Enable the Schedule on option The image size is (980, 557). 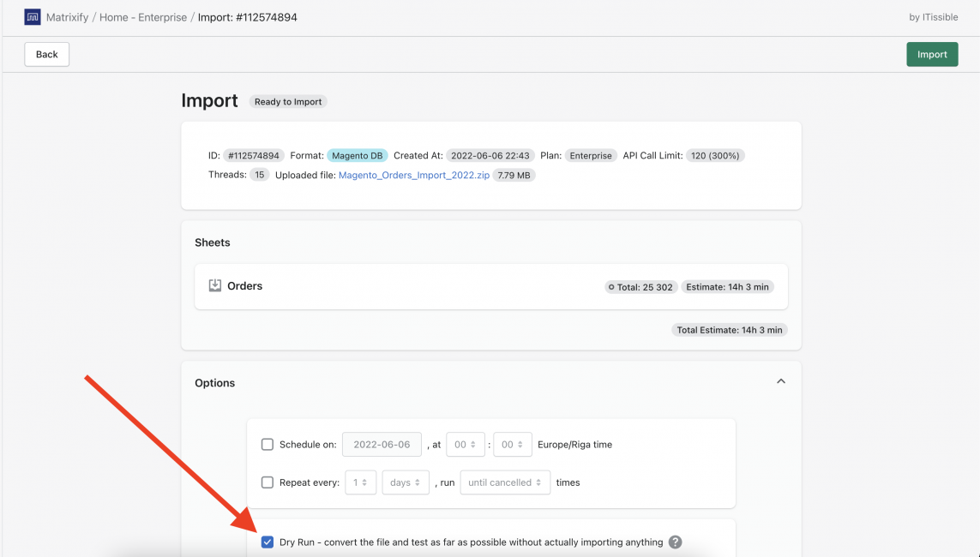267,444
